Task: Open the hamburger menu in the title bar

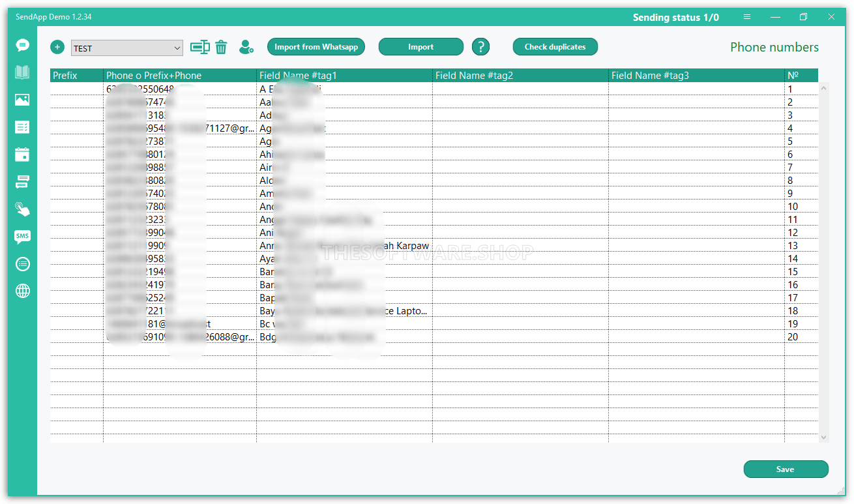Action: (747, 17)
